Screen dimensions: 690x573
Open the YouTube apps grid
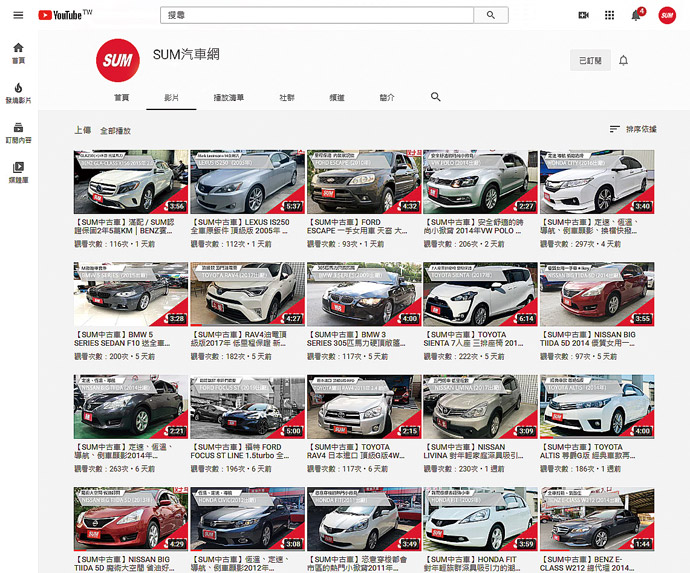(x=610, y=16)
